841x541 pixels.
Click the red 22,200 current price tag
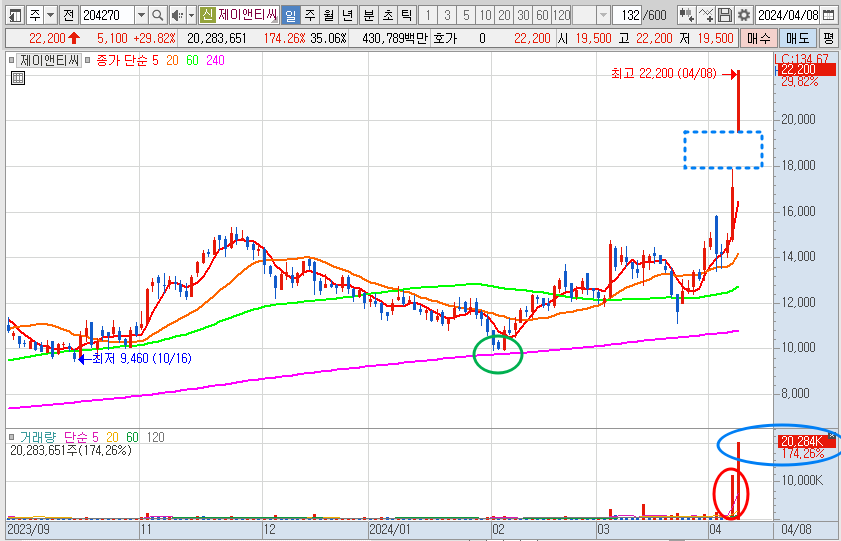pos(807,70)
